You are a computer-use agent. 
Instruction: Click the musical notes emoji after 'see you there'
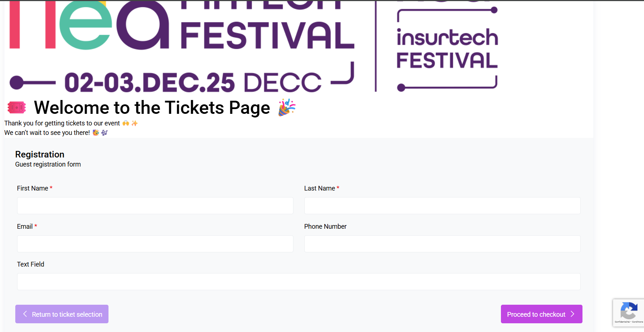(104, 132)
